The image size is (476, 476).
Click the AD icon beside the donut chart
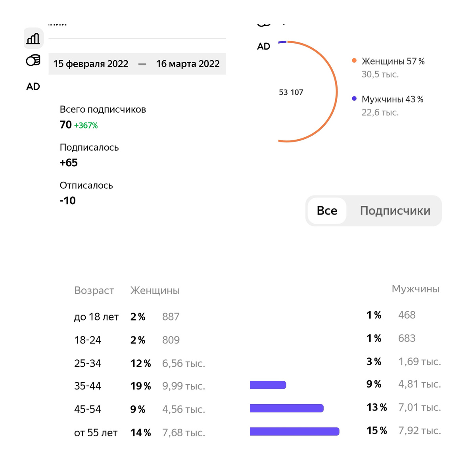tap(263, 46)
